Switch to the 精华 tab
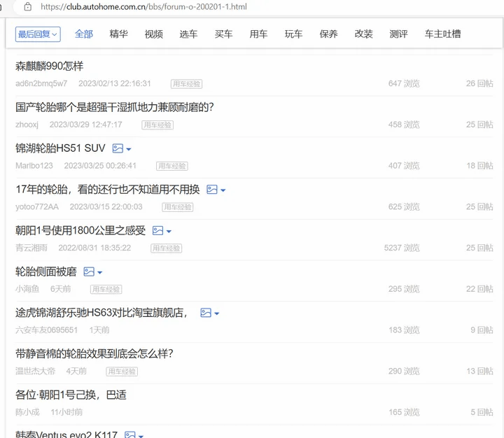The height and width of the screenshot is (438, 504). click(119, 34)
